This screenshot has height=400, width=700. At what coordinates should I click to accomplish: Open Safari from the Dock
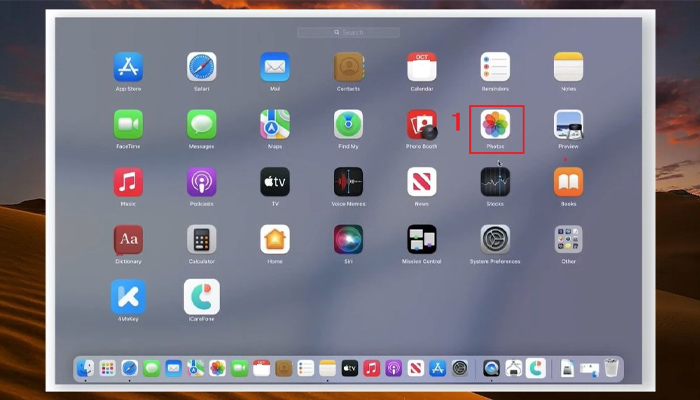[129, 368]
